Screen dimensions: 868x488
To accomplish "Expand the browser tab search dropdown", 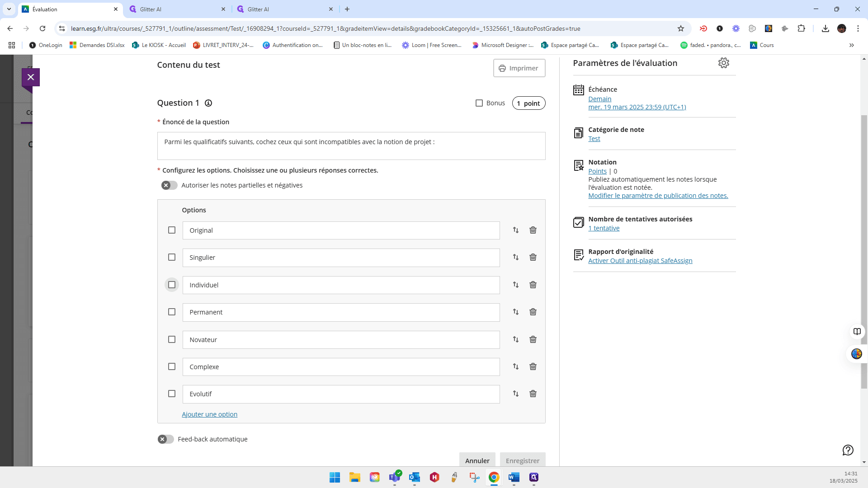I will [x=9, y=9].
